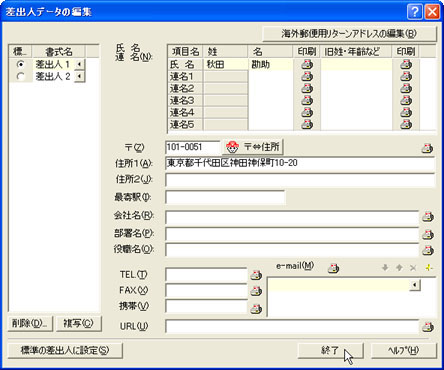Viewport: 444px width, 370px height.
Task: Click 海外郵便用リターンアドレスの編集 button
Action: pyautogui.click(x=349, y=34)
